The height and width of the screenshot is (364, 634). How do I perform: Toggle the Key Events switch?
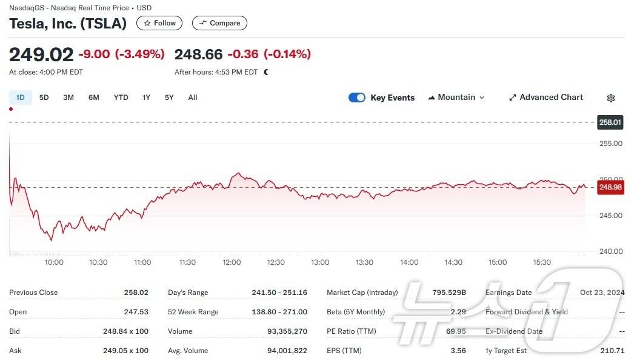tap(357, 98)
